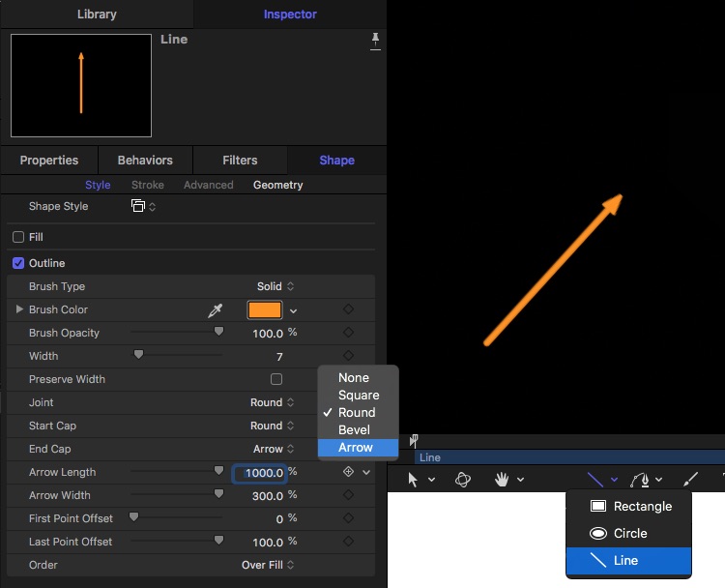Image resolution: width=725 pixels, height=588 pixels.
Task: Open the Brush Type Solid dropdown
Action: click(x=276, y=286)
